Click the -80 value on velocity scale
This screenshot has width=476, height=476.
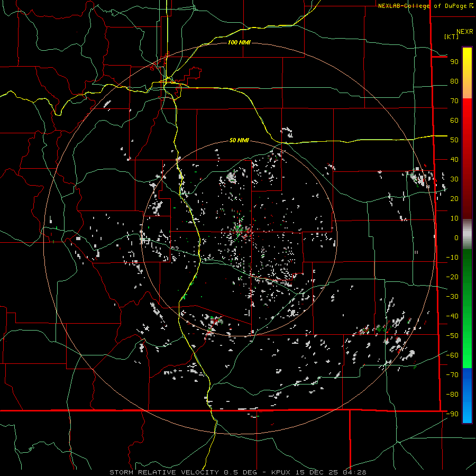click(452, 395)
